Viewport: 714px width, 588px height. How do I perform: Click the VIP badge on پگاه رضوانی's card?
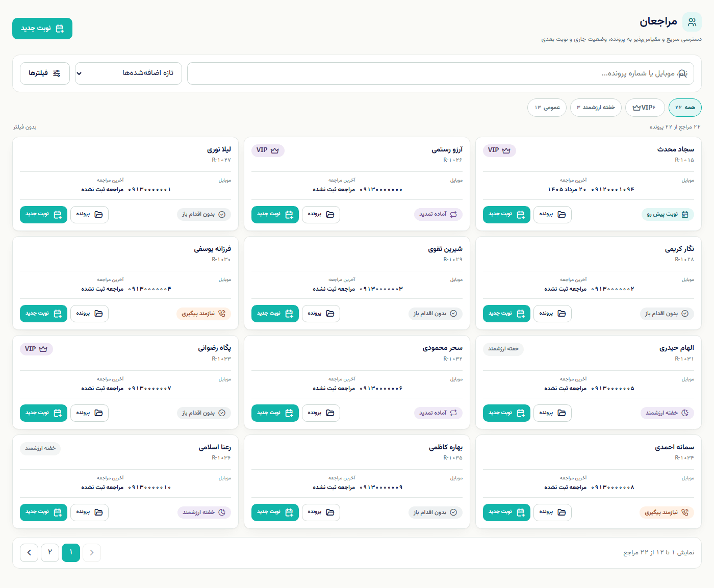(36, 349)
